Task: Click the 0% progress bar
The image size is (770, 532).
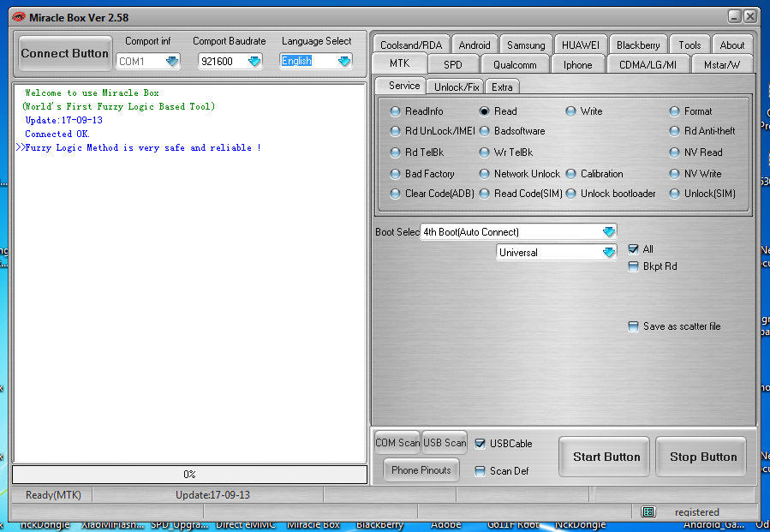Action: [189, 475]
